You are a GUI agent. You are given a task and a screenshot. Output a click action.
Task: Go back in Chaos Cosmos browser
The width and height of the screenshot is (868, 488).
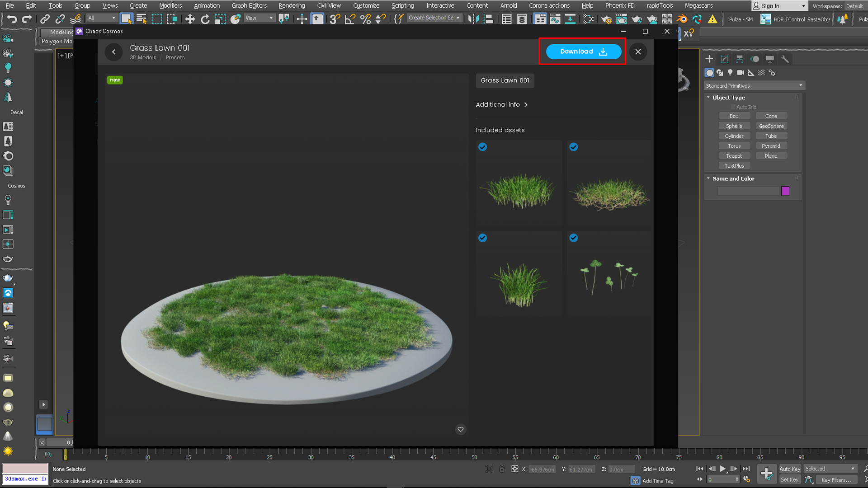tap(114, 52)
